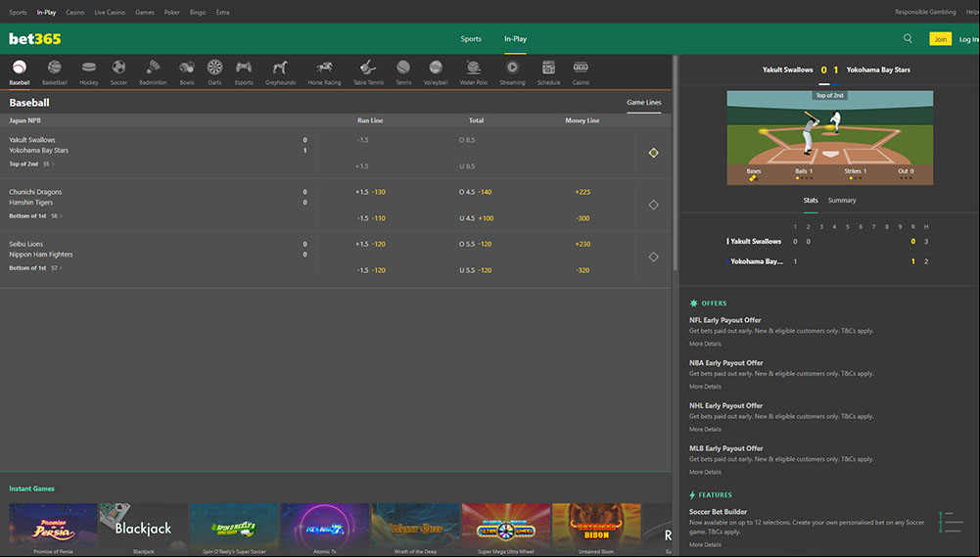Bet Chunichi Dragons +1.5 run line -130
980x557 pixels.
pyautogui.click(x=370, y=192)
